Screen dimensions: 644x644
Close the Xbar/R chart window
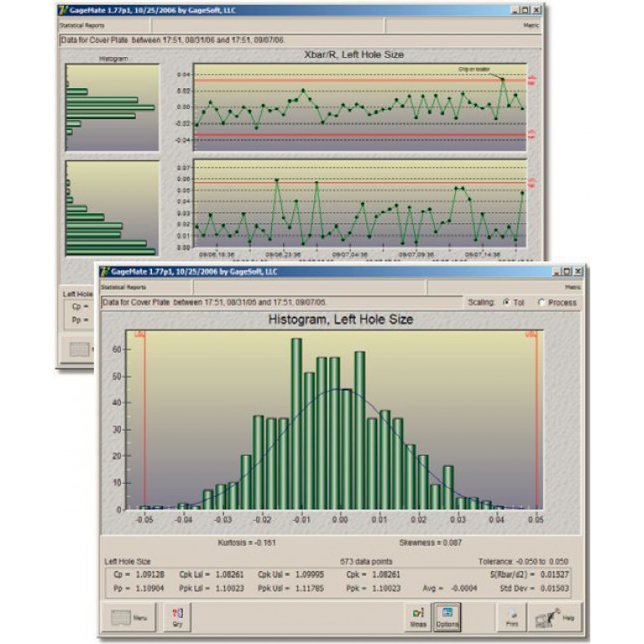537,10
